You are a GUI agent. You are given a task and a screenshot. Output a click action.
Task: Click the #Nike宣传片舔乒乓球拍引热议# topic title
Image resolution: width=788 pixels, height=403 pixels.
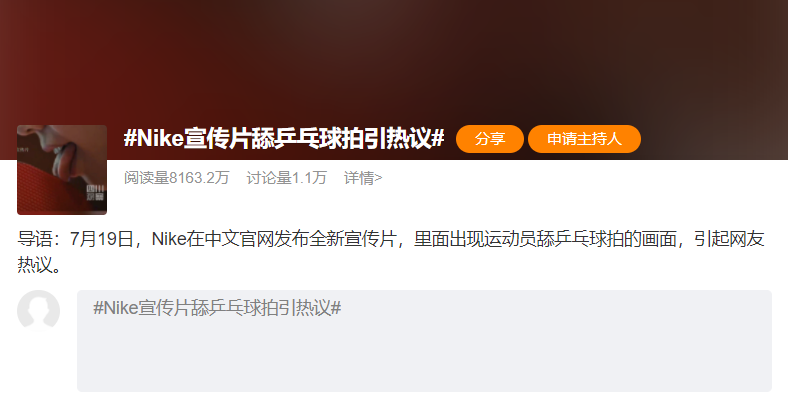[x=284, y=138]
